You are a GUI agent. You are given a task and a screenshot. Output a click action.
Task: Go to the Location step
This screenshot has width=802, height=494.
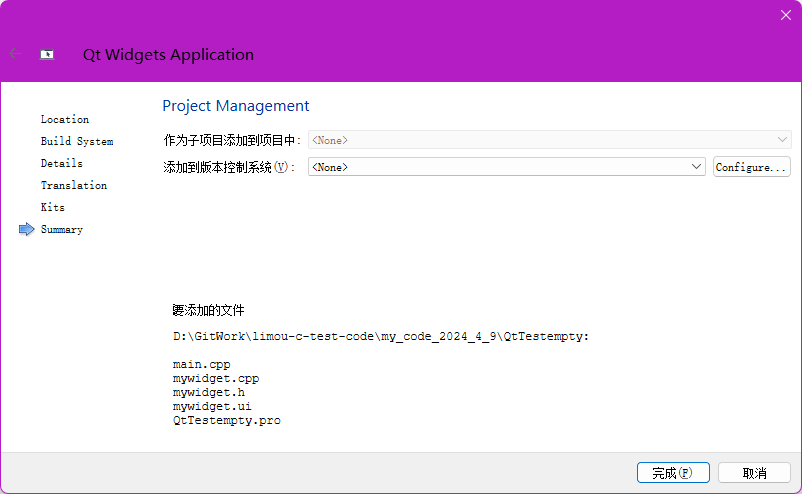coord(64,119)
